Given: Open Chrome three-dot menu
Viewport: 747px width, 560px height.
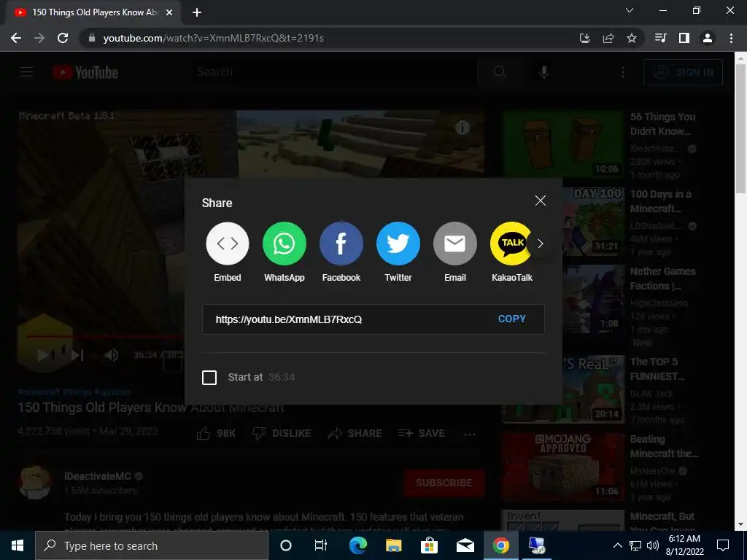Looking at the screenshot, I should click(x=731, y=38).
